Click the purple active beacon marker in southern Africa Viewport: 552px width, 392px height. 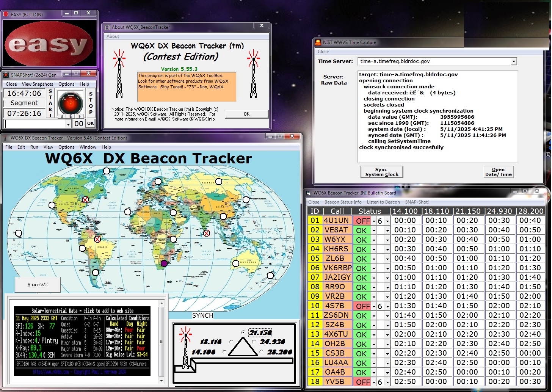coord(164,263)
